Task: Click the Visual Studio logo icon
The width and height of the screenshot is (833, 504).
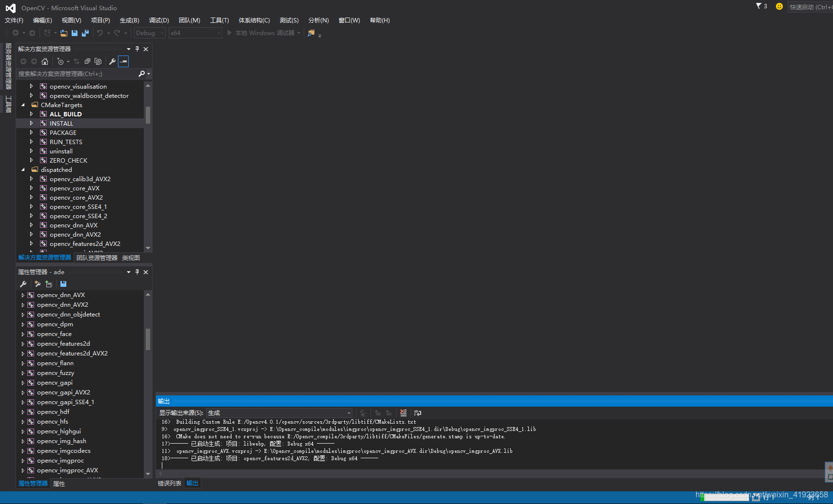Action: [11, 8]
